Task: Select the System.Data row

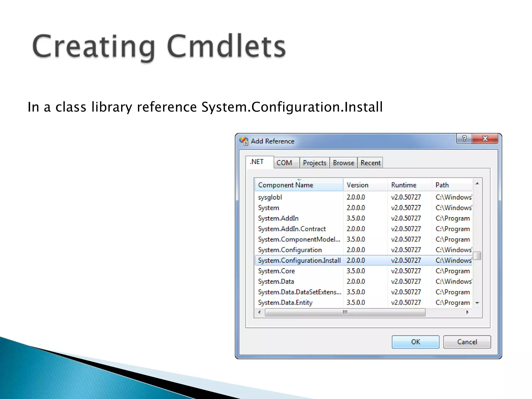Action: (x=363, y=281)
